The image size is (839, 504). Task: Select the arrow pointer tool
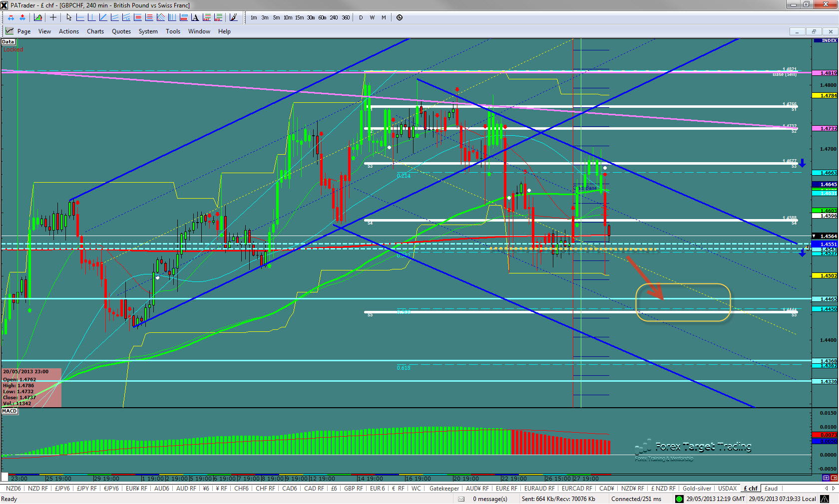(x=69, y=17)
